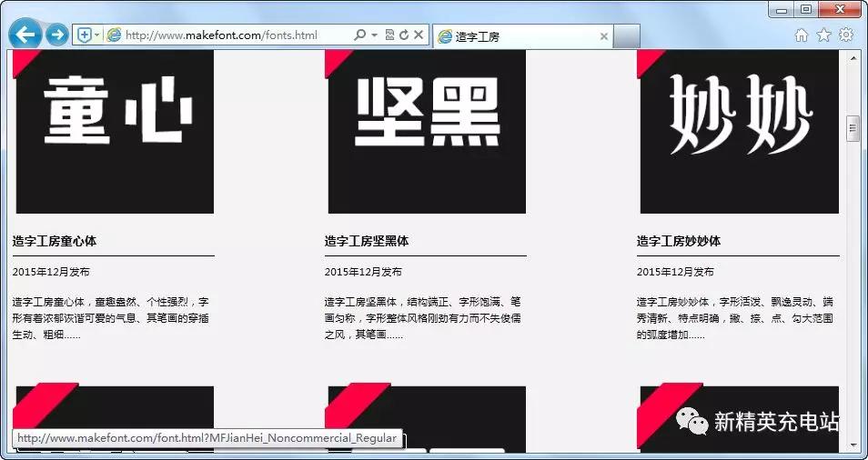Click the browser Back arrow button
Screen dimensions: 868x460
point(25,35)
